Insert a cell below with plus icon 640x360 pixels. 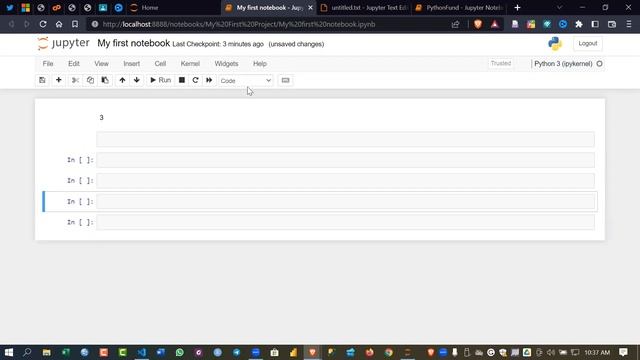58,80
